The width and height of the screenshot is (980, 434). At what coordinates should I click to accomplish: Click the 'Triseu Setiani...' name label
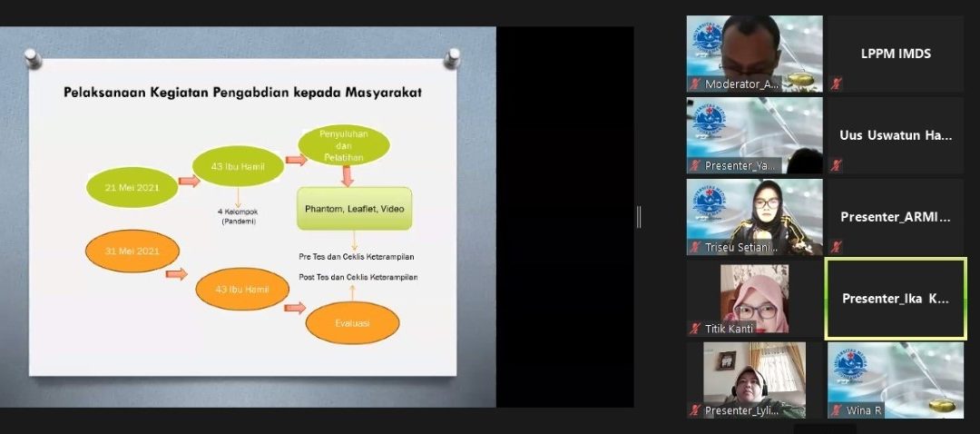[x=742, y=247]
